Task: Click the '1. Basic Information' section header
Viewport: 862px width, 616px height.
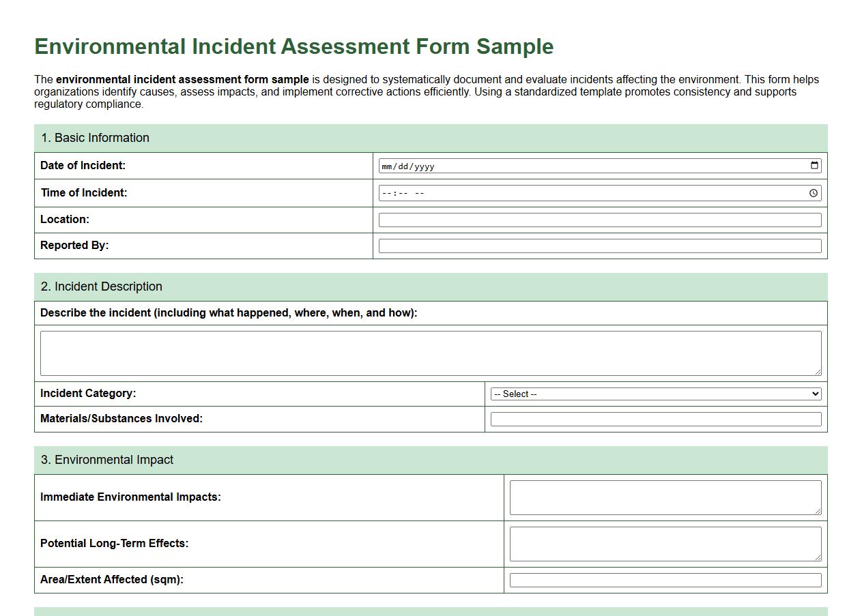Action: (96, 138)
